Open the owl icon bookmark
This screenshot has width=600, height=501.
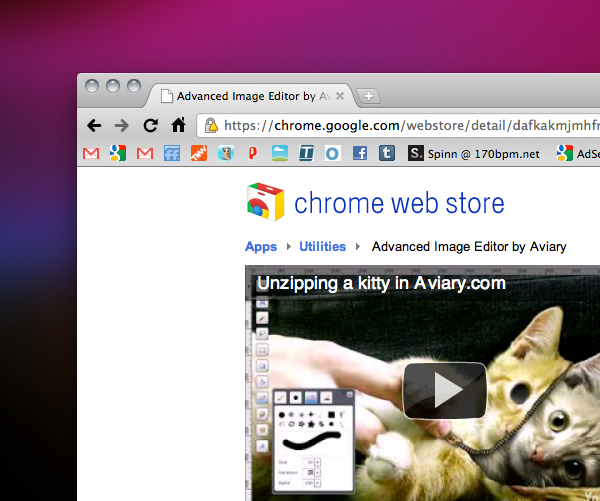(x=226, y=153)
